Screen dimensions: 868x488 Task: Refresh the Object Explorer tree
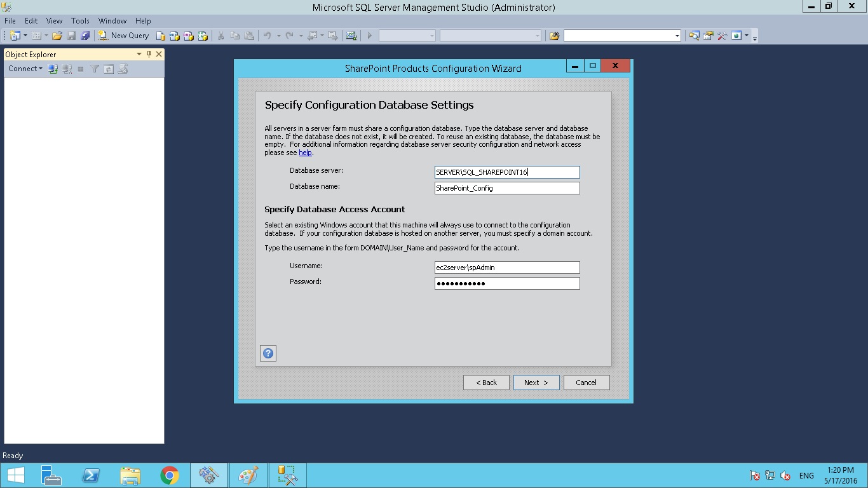108,68
